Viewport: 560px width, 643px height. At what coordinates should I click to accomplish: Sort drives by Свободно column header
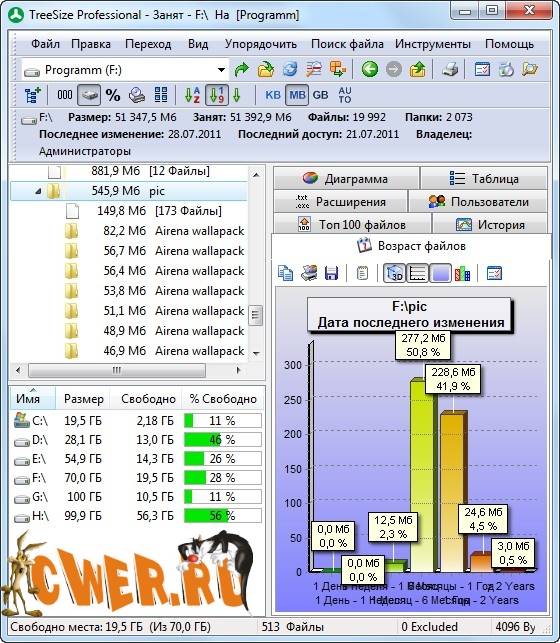coord(148,399)
